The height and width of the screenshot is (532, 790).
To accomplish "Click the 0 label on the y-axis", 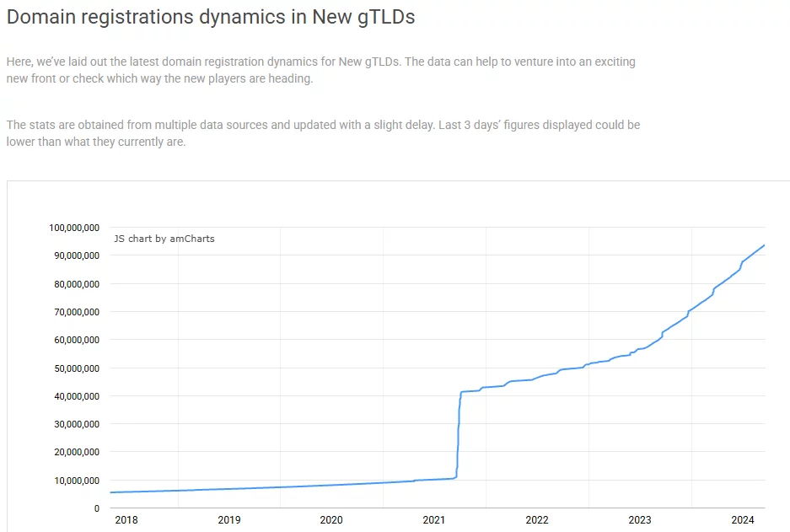I will [97, 508].
